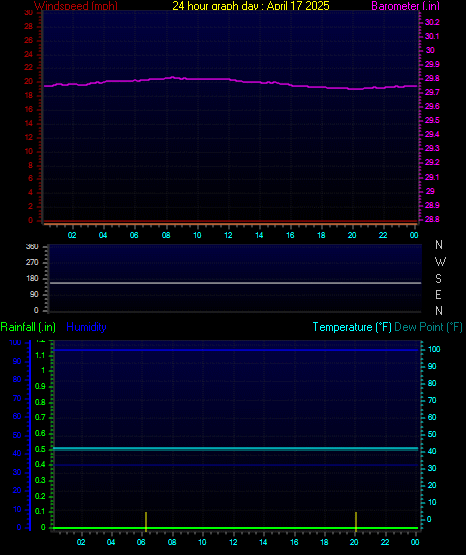Click the Humidity legend label
This screenshot has height=555, width=466.
click(86, 327)
